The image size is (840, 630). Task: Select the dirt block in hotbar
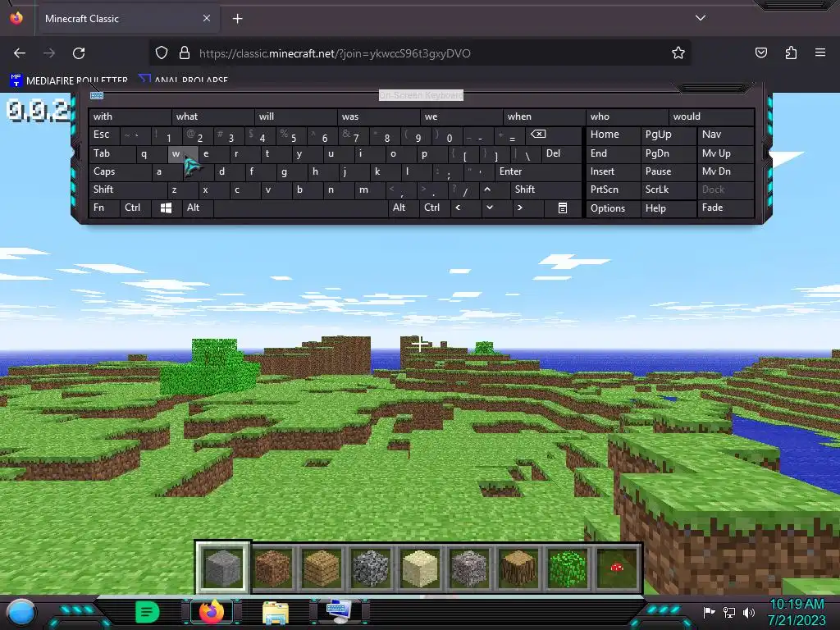pos(272,568)
